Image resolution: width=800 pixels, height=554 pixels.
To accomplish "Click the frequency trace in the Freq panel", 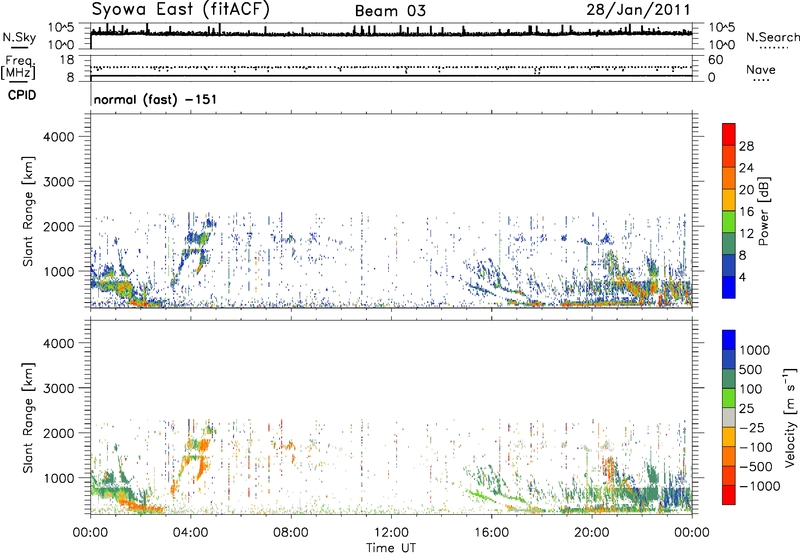I will tap(391, 76).
